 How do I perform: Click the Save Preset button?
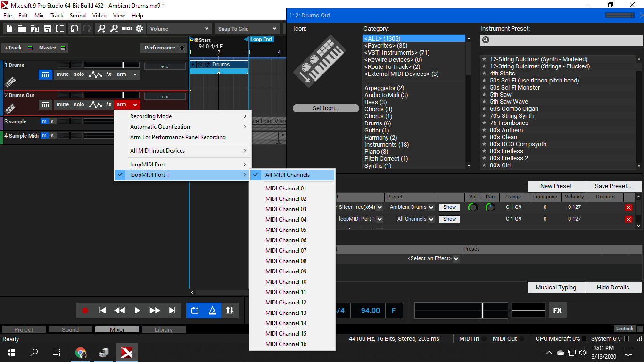click(613, 186)
